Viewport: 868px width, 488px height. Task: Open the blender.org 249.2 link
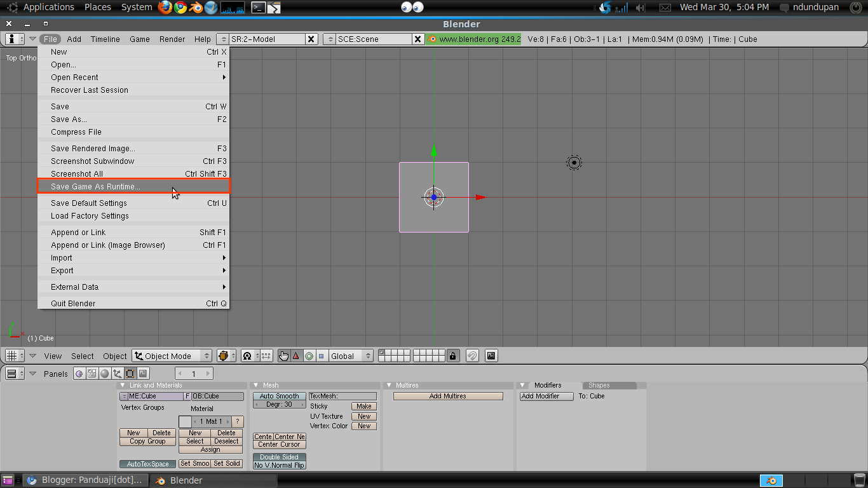coord(474,39)
